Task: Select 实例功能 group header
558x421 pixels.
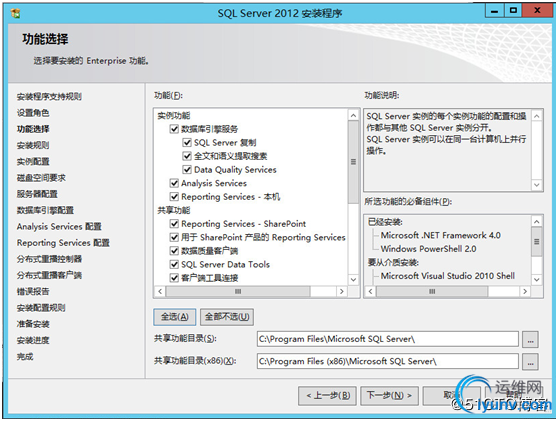Action: pos(174,116)
